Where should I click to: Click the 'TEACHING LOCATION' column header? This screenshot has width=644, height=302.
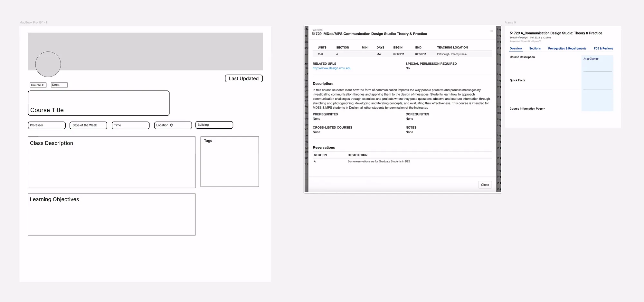[452, 47]
